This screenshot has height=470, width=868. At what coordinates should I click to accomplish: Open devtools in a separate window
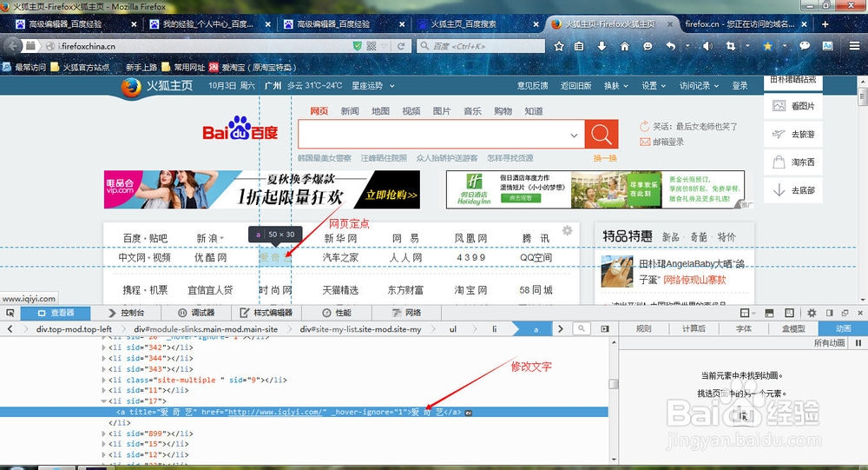tap(845, 313)
